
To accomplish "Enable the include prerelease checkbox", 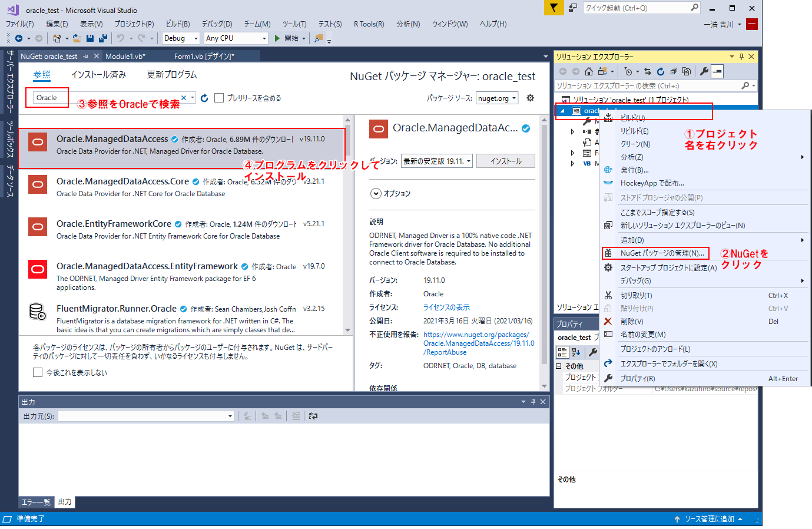I will (x=219, y=98).
